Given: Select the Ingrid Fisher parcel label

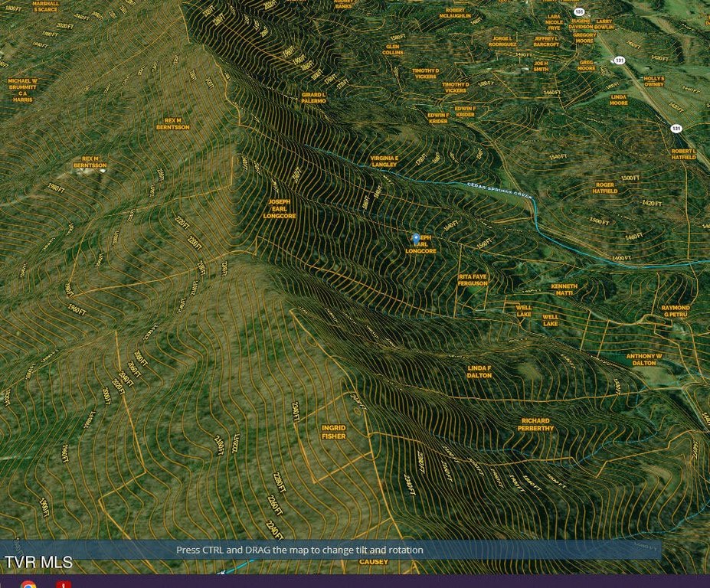Looking at the screenshot, I should 333,432.
